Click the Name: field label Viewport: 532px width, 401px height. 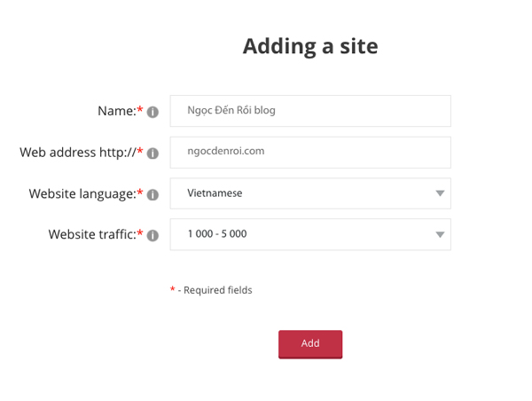click(115, 111)
